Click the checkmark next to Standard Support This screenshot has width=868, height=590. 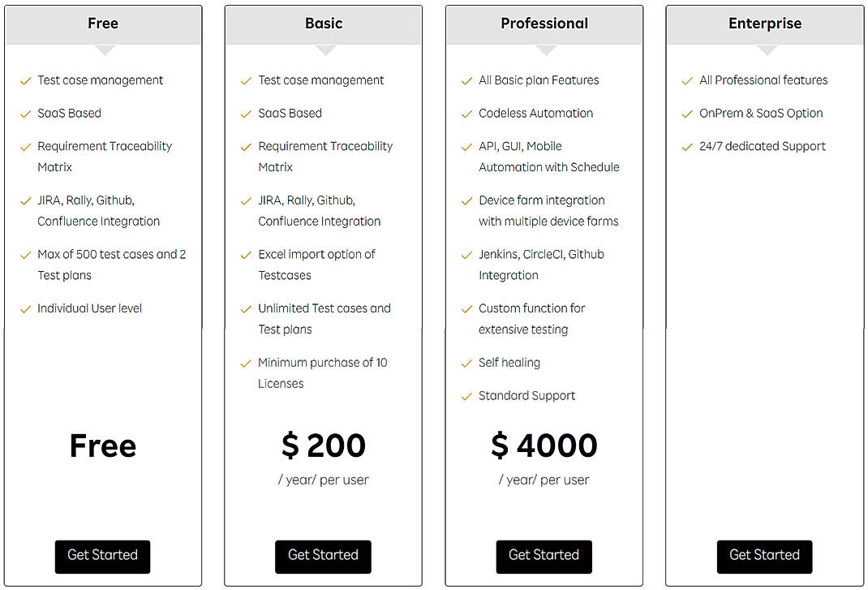(466, 395)
